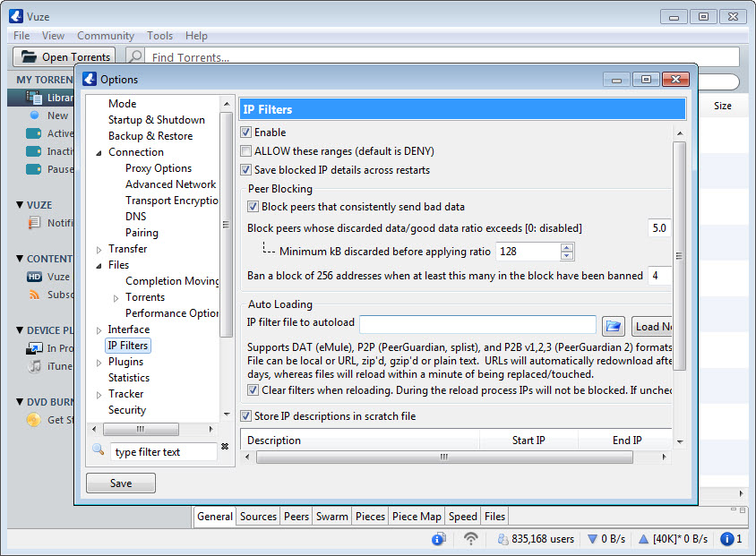Click the Vuze frog logo in title bar
The image size is (756, 556).
16,16
